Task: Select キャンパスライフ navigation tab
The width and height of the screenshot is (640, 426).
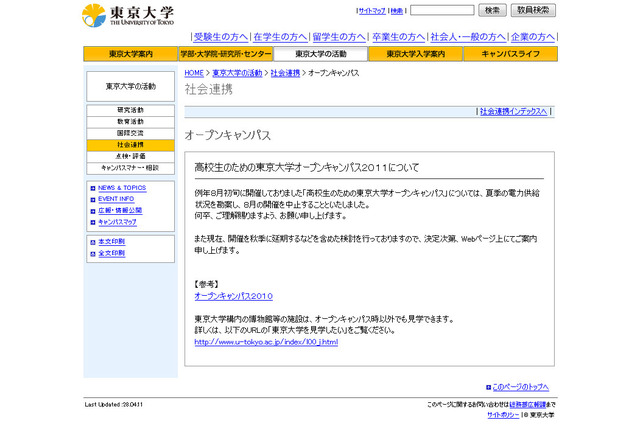Action: 510,54
